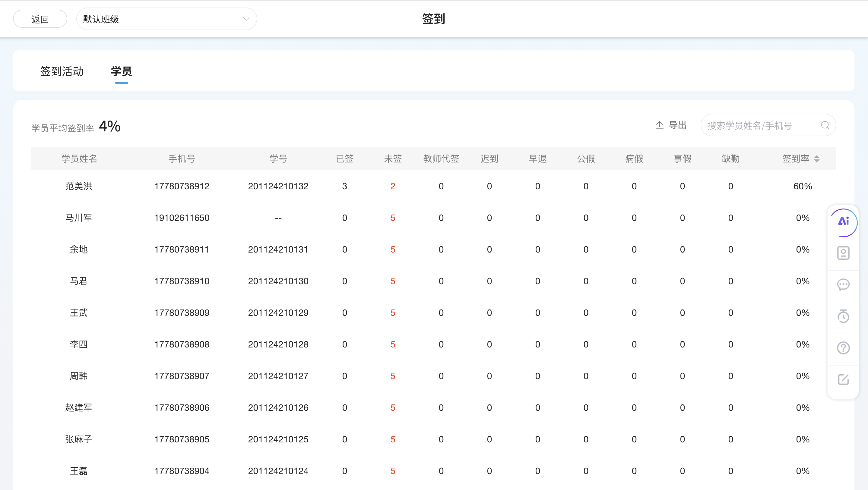
Task: Click the 迟到 column header
Action: (x=489, y=159)
